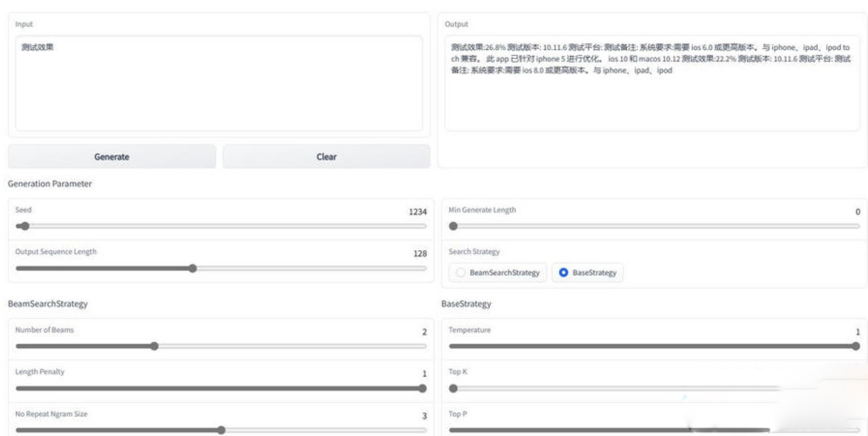Click the Top P slider track
This screenshot has height=436, width=868.
coord(654,430)
